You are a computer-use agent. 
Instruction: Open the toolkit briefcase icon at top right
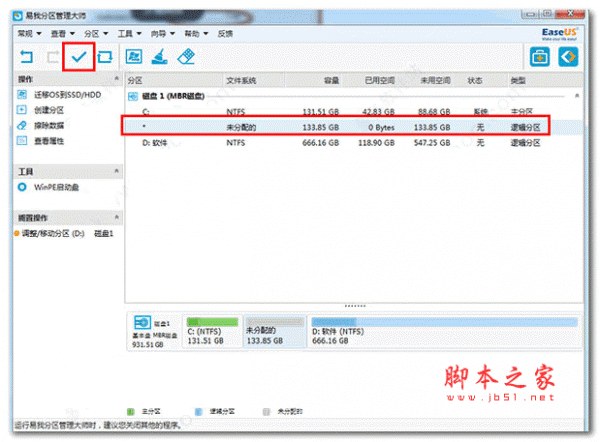pyautogui.click(x=540, y=57)
